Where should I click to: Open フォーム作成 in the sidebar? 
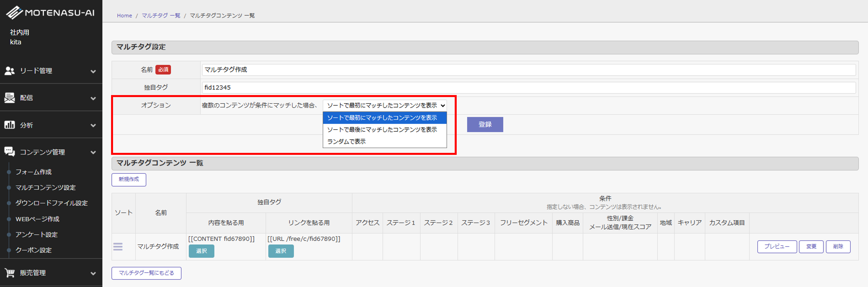(33, 172)
